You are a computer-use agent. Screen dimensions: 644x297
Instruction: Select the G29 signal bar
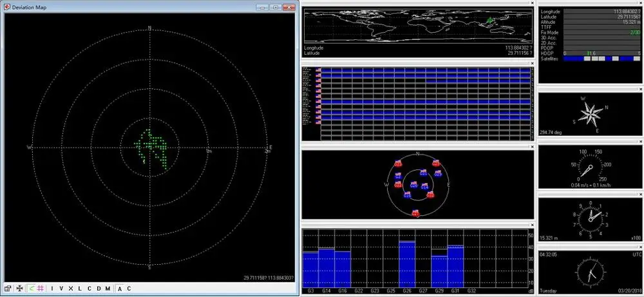[439, 271]
